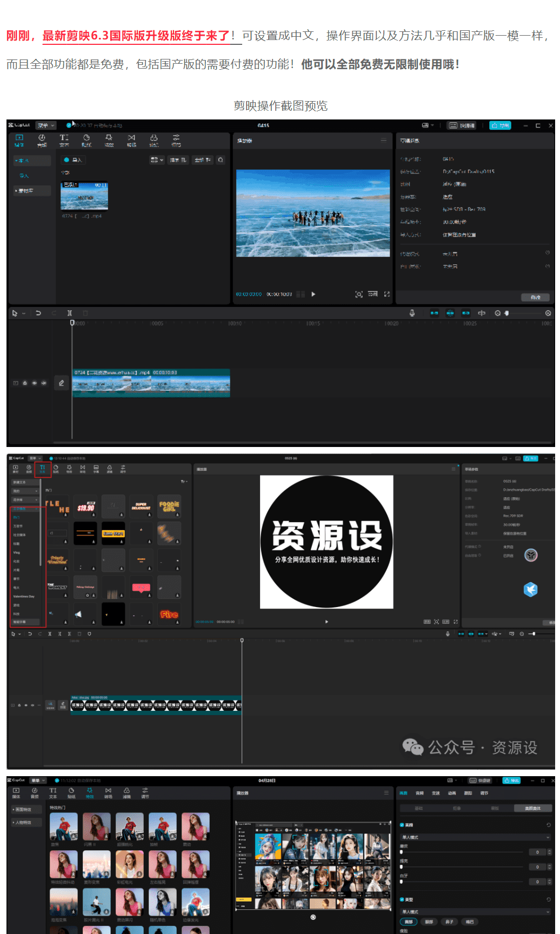Click 导出 export button in second CapCut window
The height and width of the screenshot is (934, 560).
[x=531, y=458]
